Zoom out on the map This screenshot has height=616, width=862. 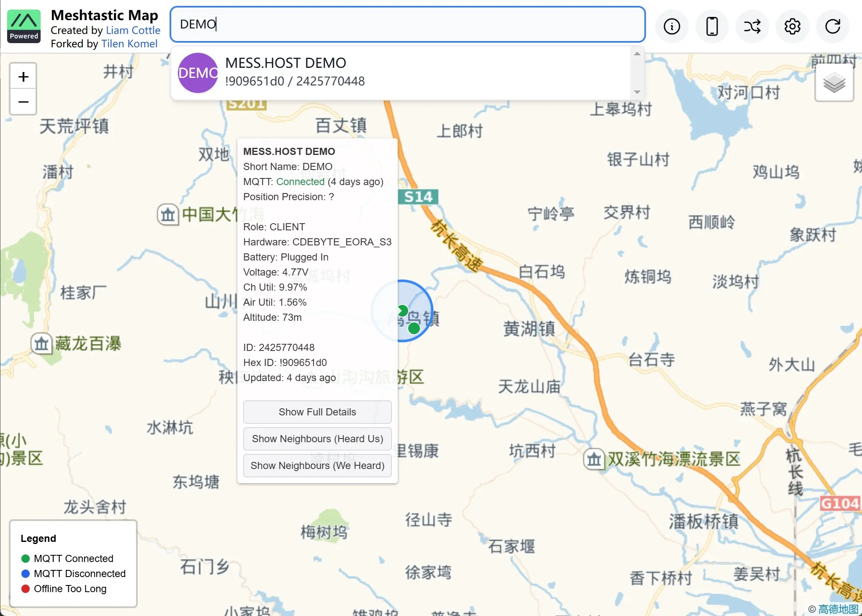23,102
